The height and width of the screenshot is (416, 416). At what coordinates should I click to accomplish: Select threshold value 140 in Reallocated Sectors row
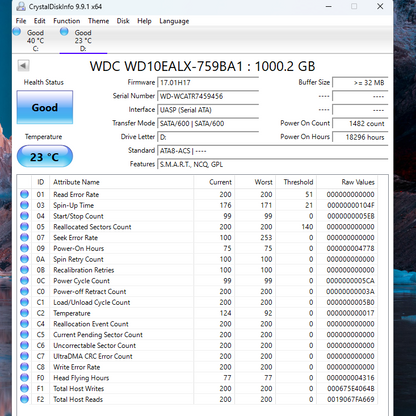(307, 227)
